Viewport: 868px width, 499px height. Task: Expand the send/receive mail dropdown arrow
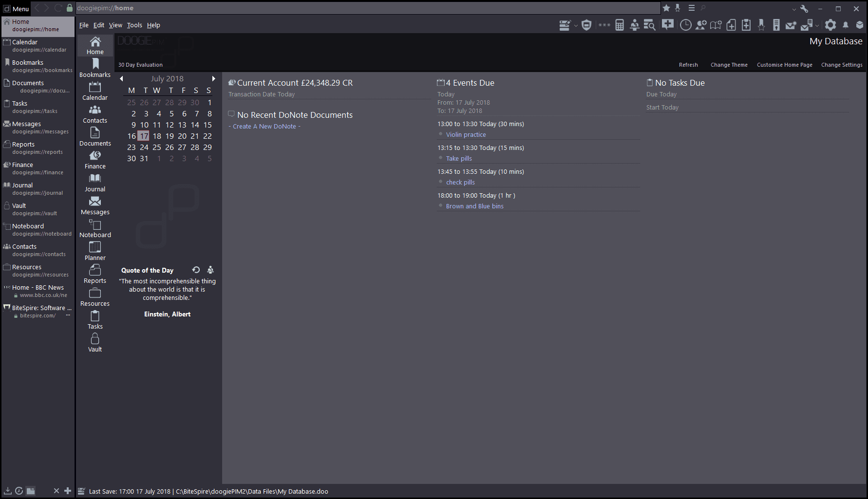click(x=817, y=25)
